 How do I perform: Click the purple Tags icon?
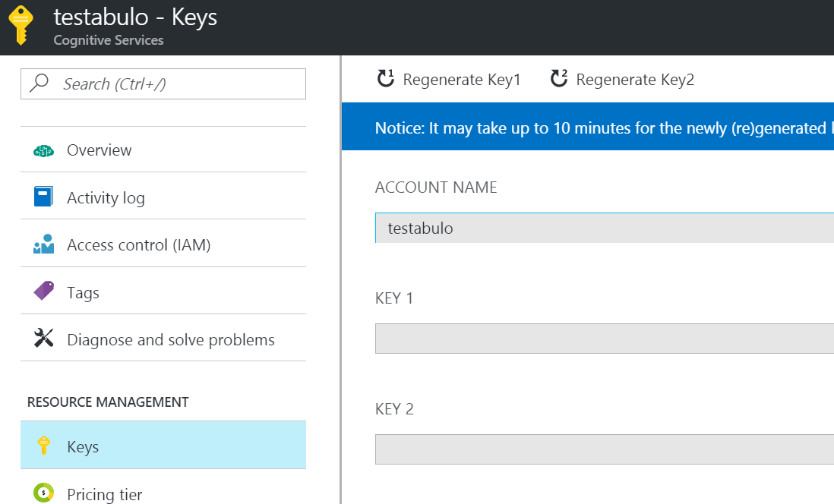point(43,291)
